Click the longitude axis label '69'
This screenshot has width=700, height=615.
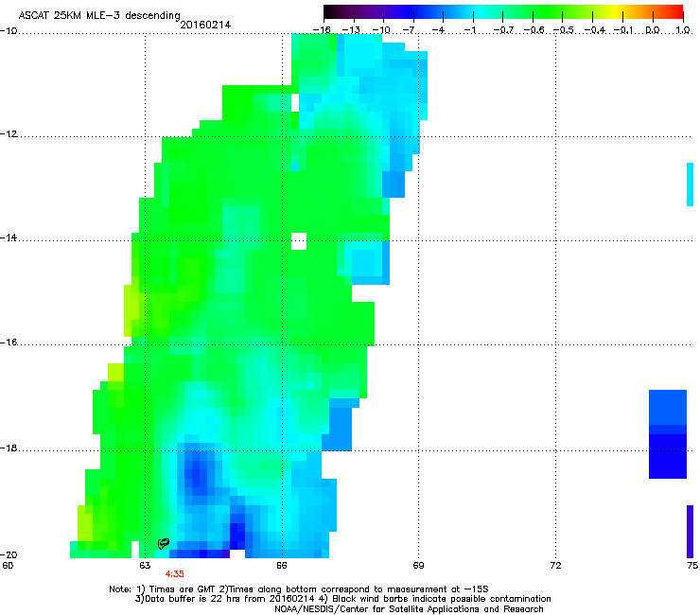coord(418,566)
